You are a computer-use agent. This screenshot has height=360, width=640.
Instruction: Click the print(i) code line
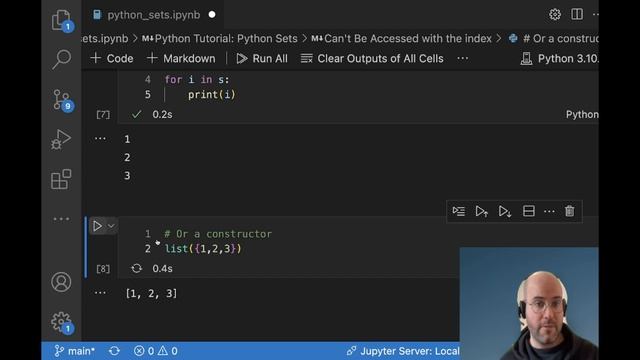coord(211,95)
